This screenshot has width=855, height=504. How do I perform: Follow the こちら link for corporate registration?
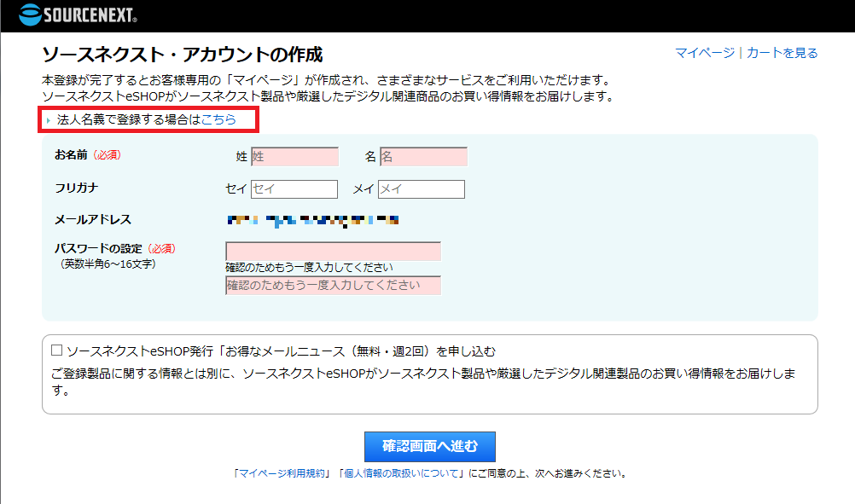tap(218, 120)
